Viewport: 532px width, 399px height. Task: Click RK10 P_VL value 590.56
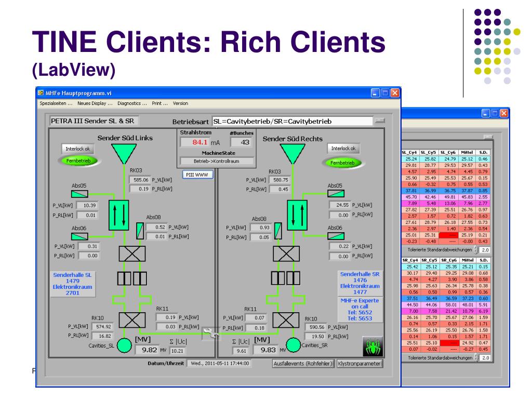point(316,327)
